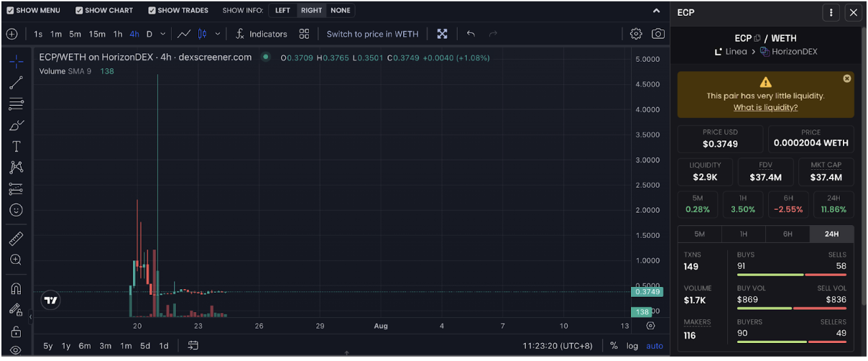Open the ECP panel three-dot menu
Image resolution: width=868 pixels, height=361 pixels.
coord(831,12)
